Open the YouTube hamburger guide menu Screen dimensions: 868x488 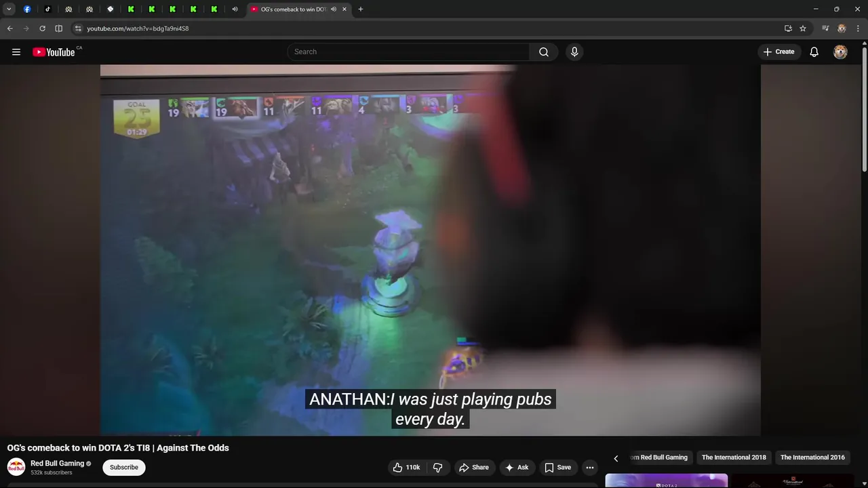click(x=16, y=52)
